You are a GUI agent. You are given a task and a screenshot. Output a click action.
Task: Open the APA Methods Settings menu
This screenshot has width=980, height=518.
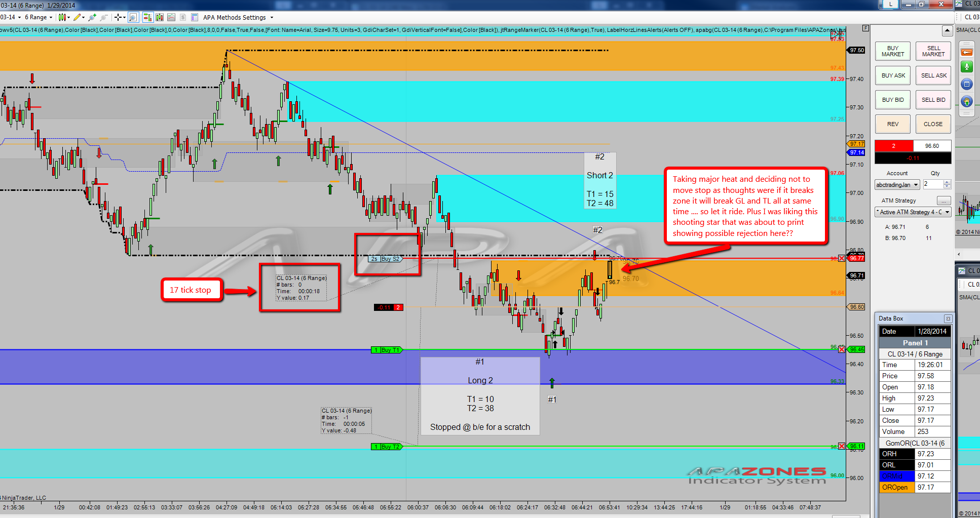pos(238,17)
